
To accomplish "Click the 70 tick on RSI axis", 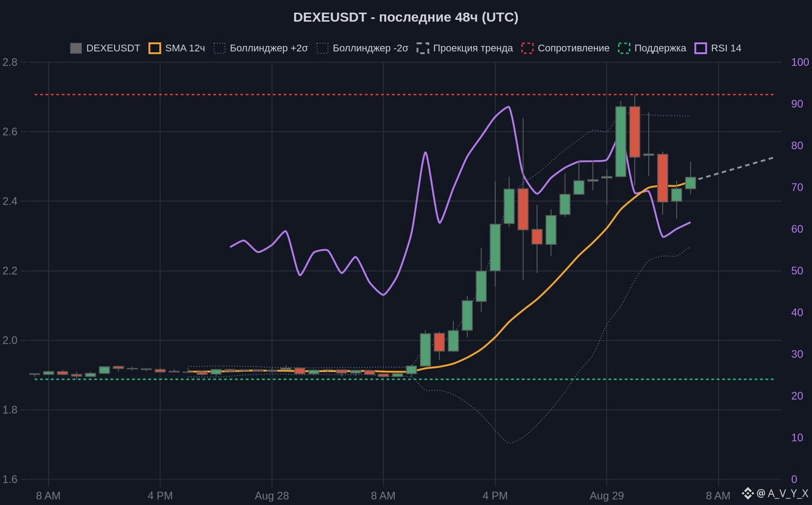I will pyautogui.click(x=797, y=188).
